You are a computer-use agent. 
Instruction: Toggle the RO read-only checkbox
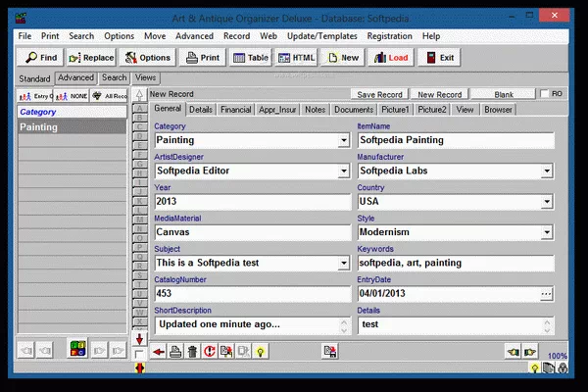click(545, 94)
